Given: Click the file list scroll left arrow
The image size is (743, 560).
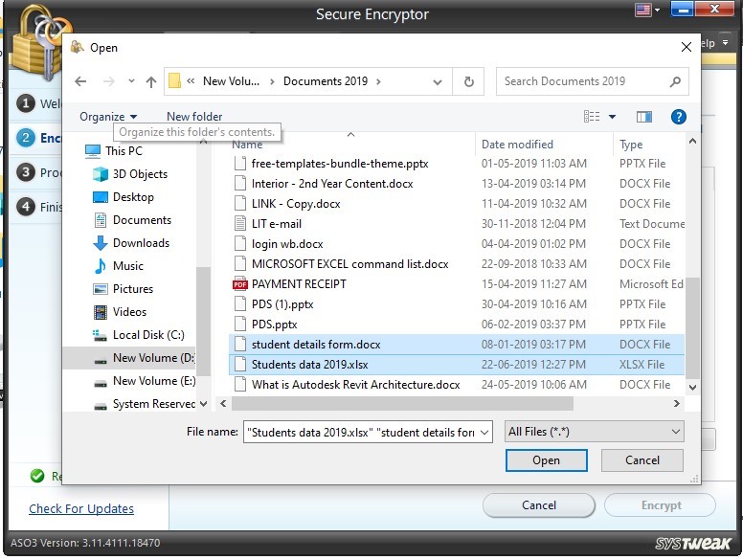Looking at the screenshot, I should click(x=223, y=404).
